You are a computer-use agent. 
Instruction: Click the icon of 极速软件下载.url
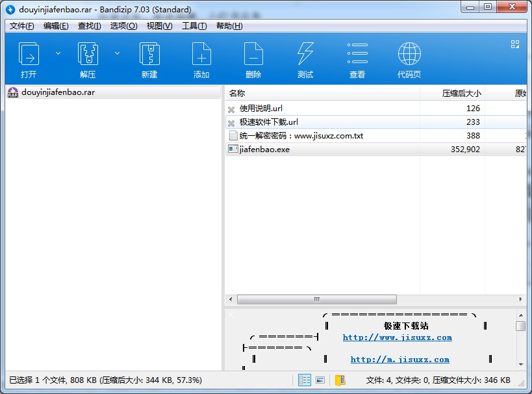(x=231, y=123)
